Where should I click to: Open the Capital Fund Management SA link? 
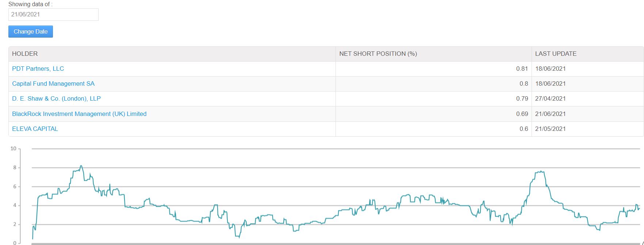[53, 83]
